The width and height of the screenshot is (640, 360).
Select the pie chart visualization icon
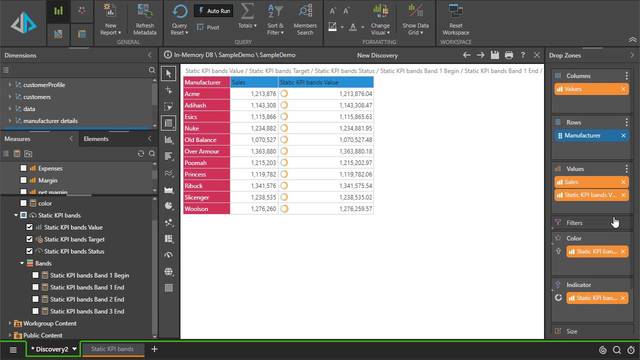[169, 206]
